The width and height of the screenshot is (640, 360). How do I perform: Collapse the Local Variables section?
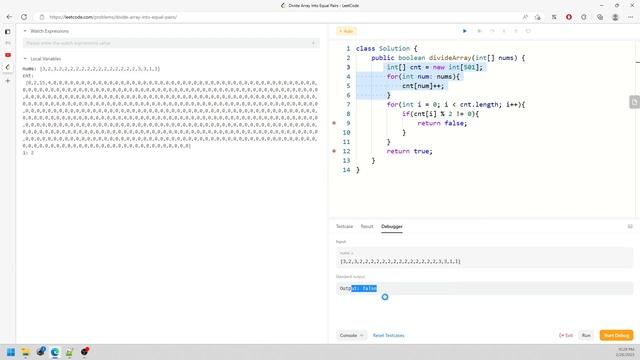point(25,59)
